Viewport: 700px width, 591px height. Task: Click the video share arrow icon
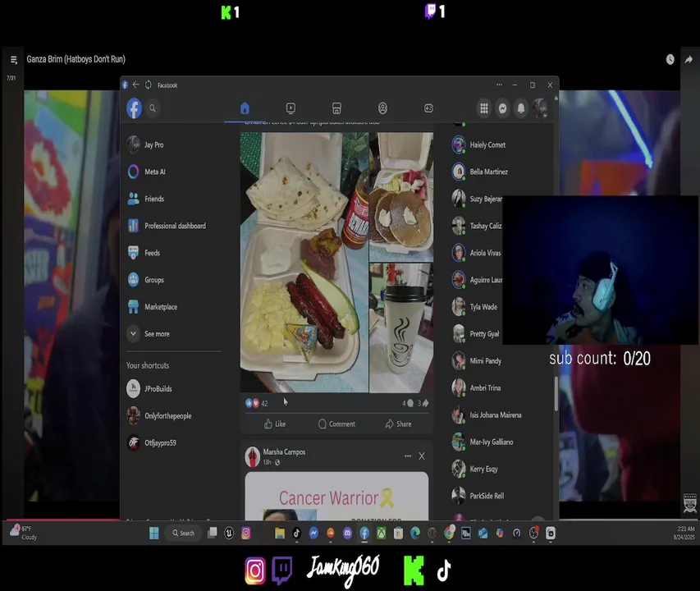(x=689, y=59)
